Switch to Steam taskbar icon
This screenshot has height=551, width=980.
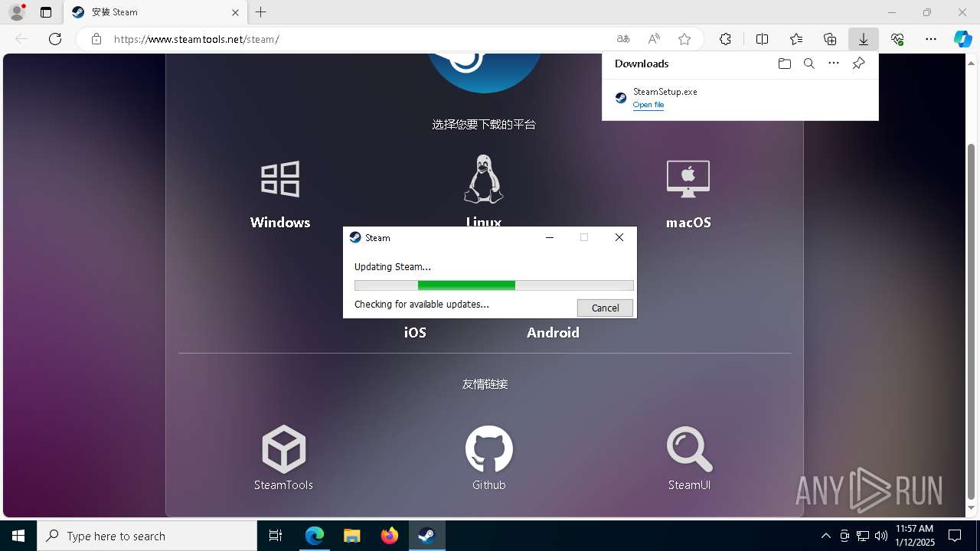[x=426, y=536]
